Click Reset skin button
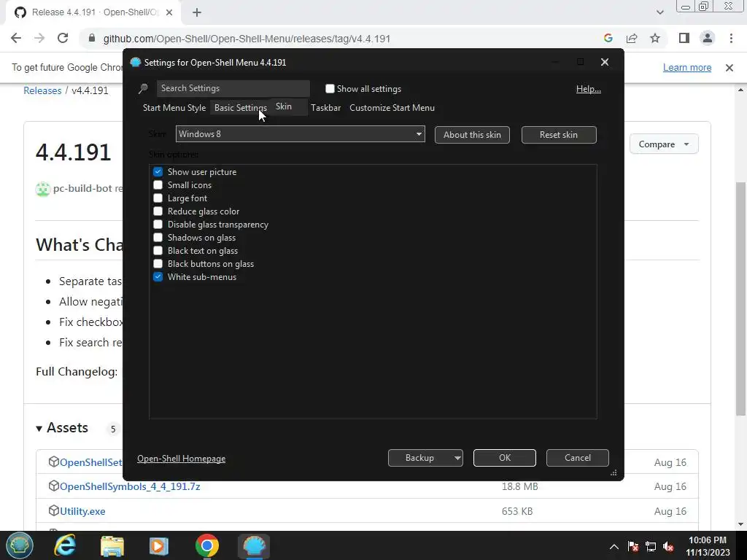Viewport: 747px width, 560px height. click(x=559, y=135)
